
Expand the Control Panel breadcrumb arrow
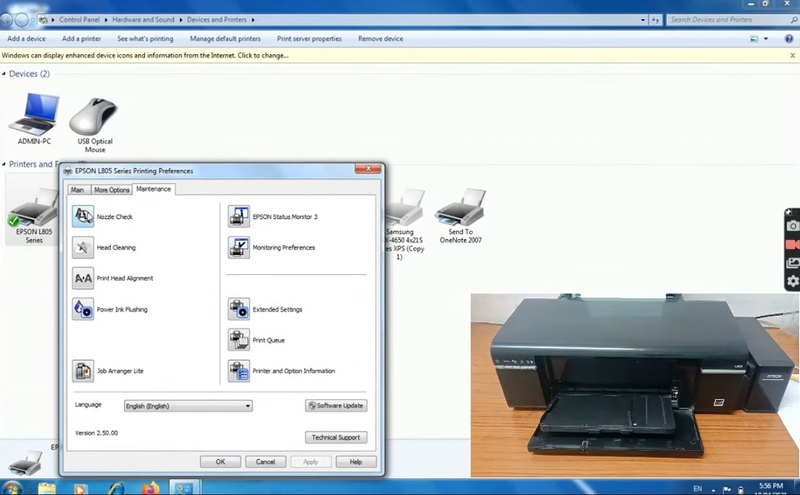click(x=106, y=20)
